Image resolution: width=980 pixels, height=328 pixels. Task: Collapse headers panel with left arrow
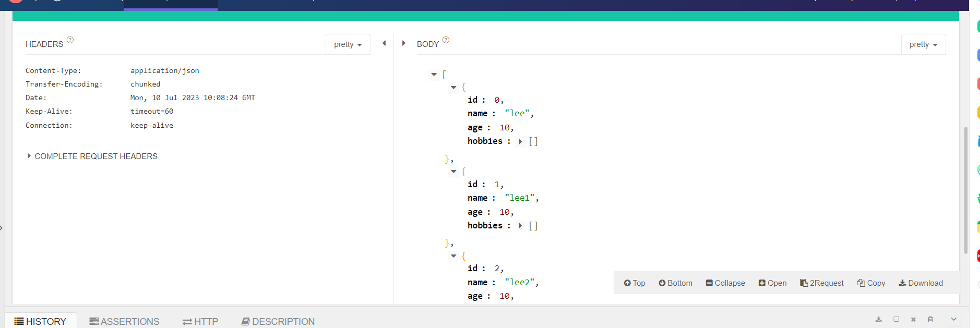pyautogui.click(x=384, y=43)
